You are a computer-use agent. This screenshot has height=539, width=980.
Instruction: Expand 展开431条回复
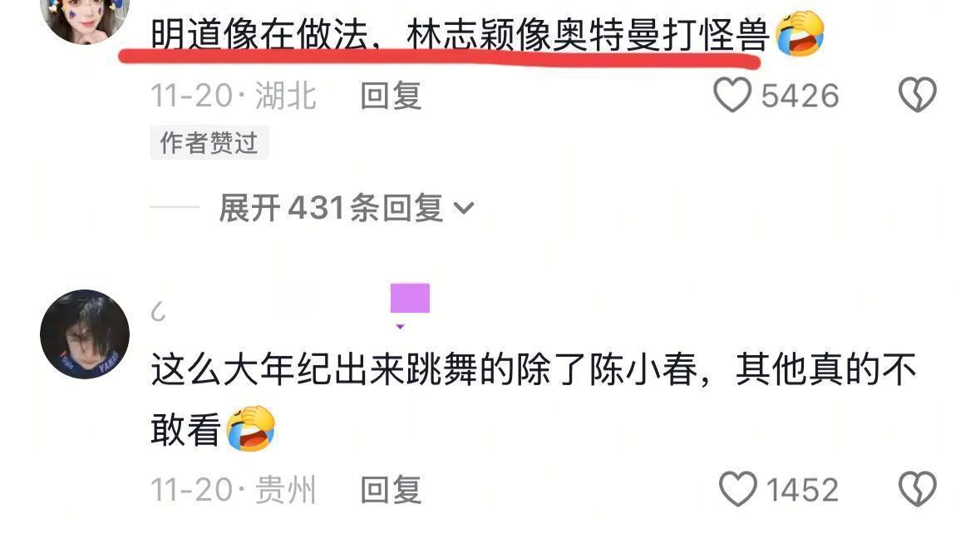tap(347, 208)
